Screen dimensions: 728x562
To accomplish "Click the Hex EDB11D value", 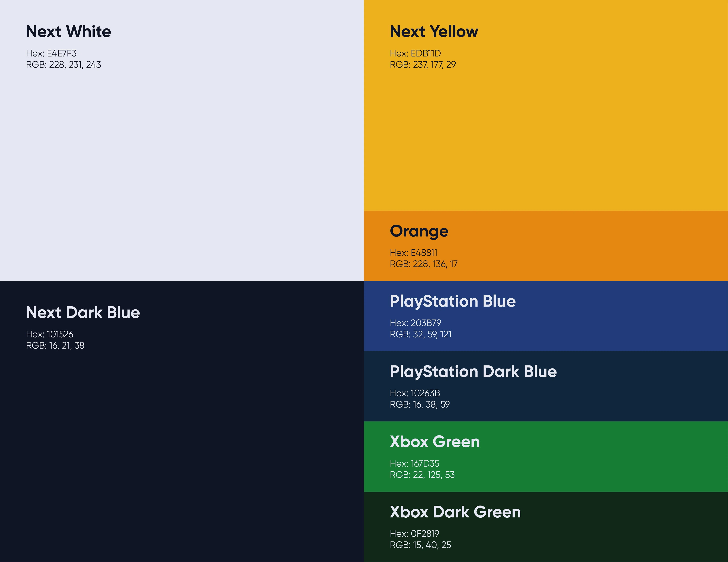I will [x=415, y=53].
